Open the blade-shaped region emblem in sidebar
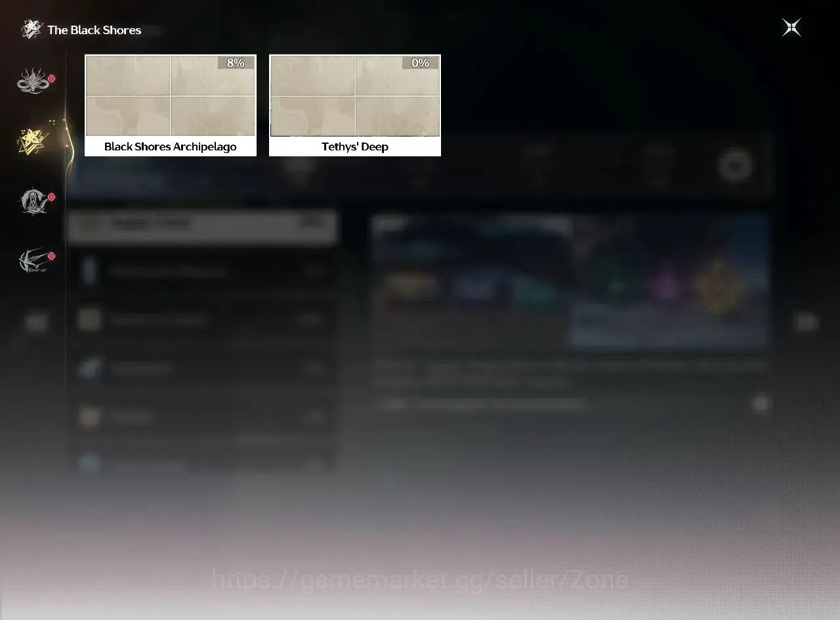Screen dimensions: 840x620 [x=33, y=261]
